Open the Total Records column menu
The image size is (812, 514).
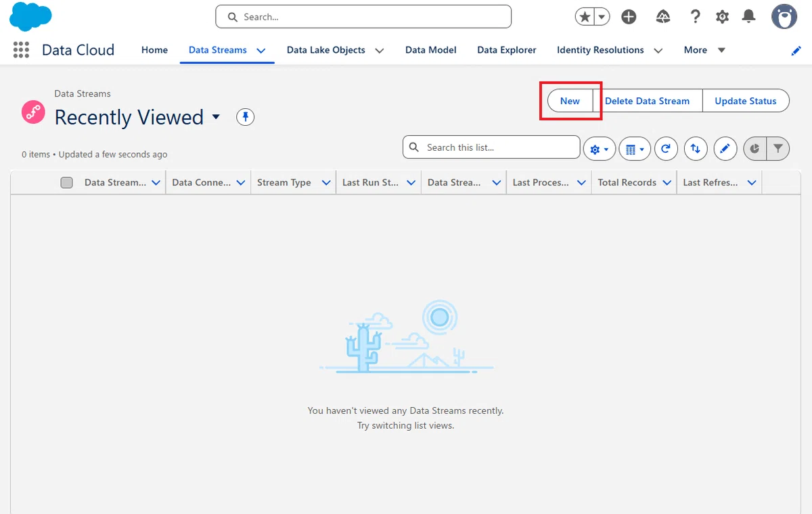coord(667,183)
